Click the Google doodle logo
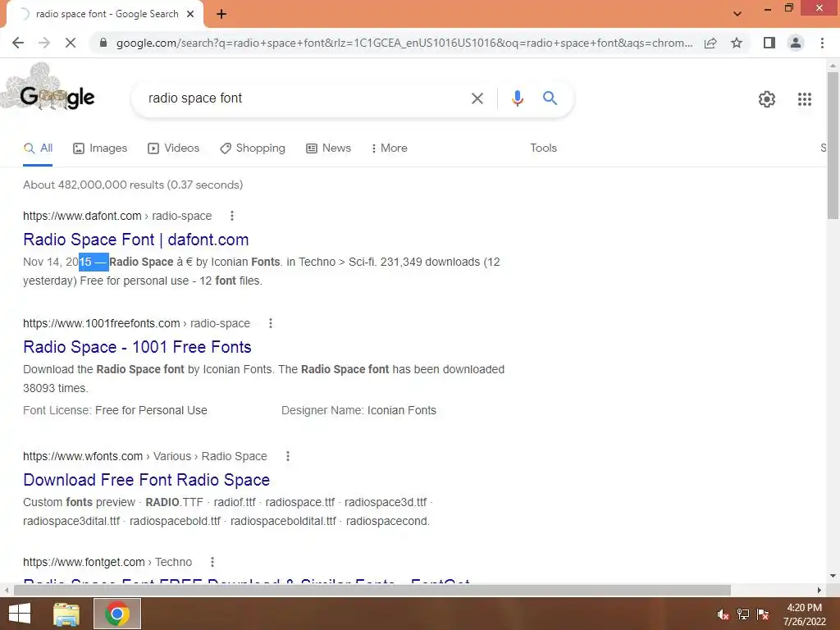This screenshot has height=630, width=840. click(50, 89)
